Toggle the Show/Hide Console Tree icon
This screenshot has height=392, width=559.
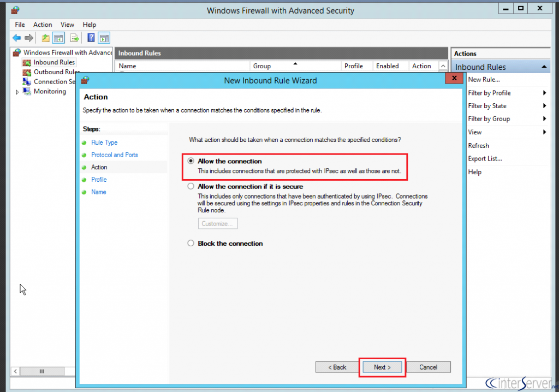coord(58,38)
